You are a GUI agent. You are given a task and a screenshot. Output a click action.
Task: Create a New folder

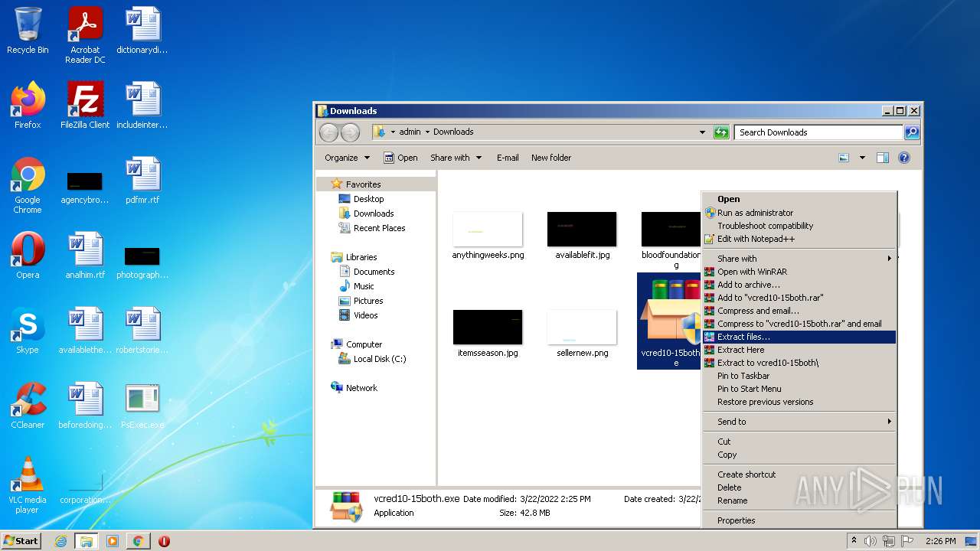551,158
